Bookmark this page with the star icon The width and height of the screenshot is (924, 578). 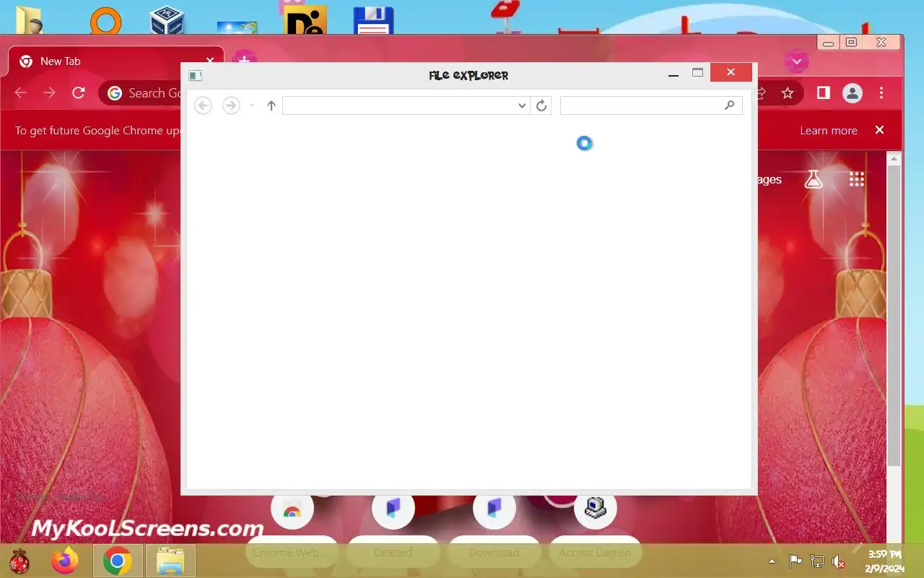pos(788,93)
